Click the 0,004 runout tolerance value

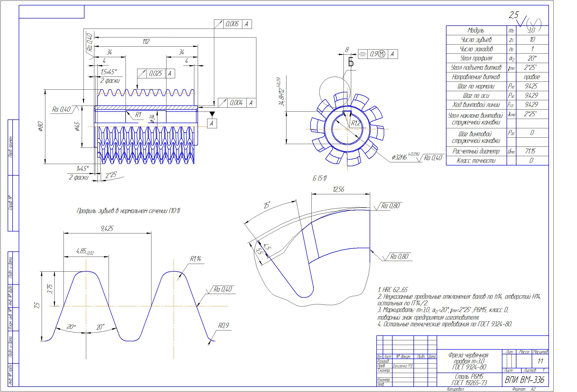pyautogui.click(x=236, y=103)
